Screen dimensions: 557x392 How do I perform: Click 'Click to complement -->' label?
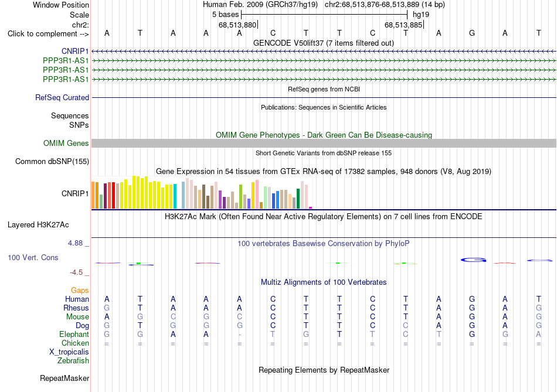pyautogui.click(x=48, y=34)
